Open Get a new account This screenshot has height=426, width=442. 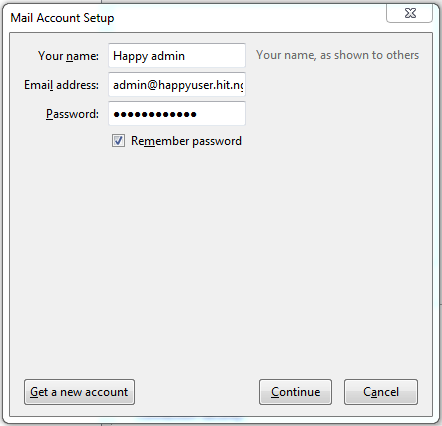79,392
